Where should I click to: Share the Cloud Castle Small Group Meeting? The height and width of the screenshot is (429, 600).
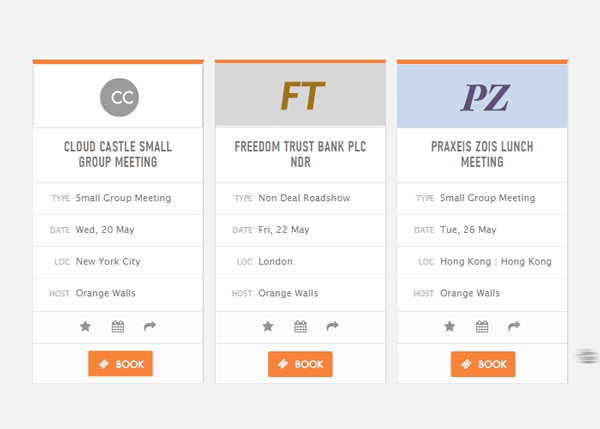pyautogui.click(x=150, y=326)
